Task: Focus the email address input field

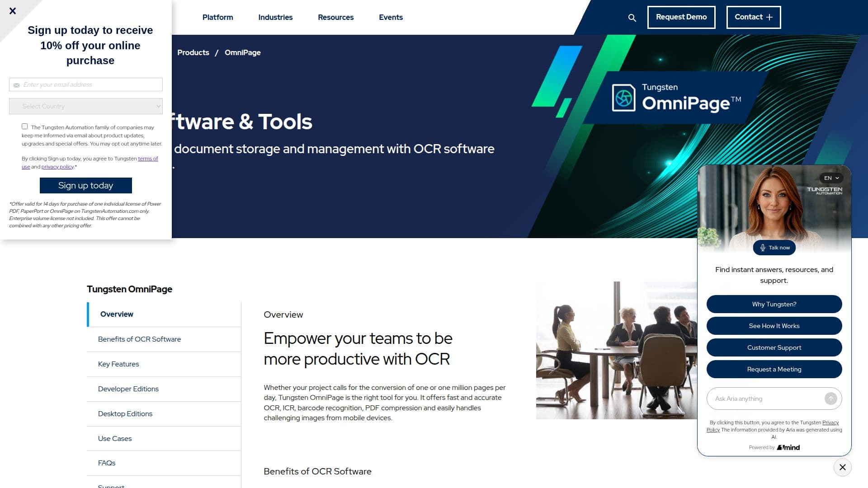Action: tap(86, 84)
